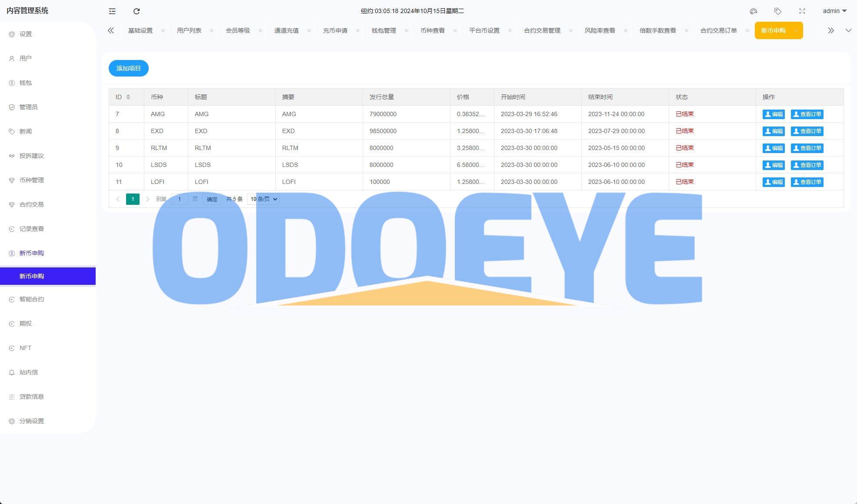The height and width of the screenshot is (504, 857).
Task: Expand 分销设置 sidebar menu
Action: coord(48,421)
